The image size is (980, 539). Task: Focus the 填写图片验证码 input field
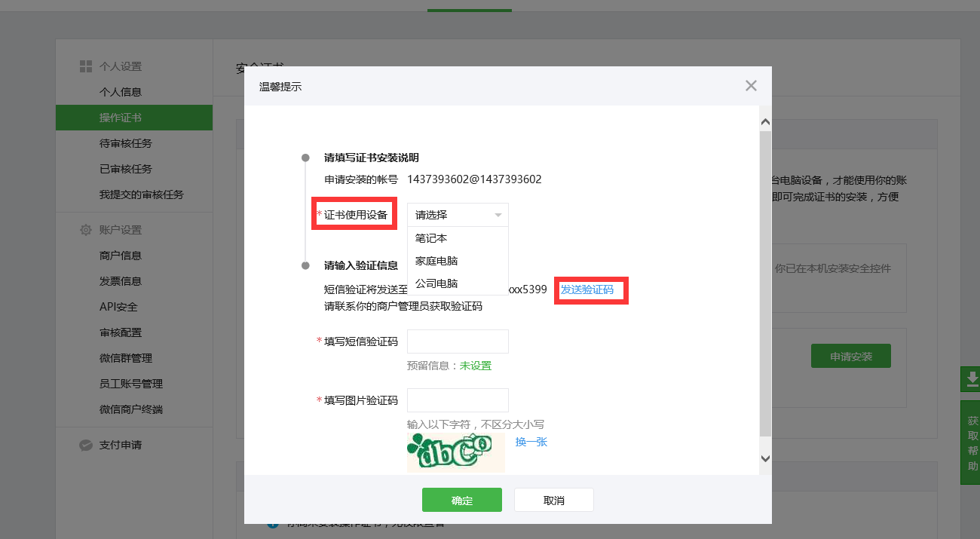coord(458,400)
